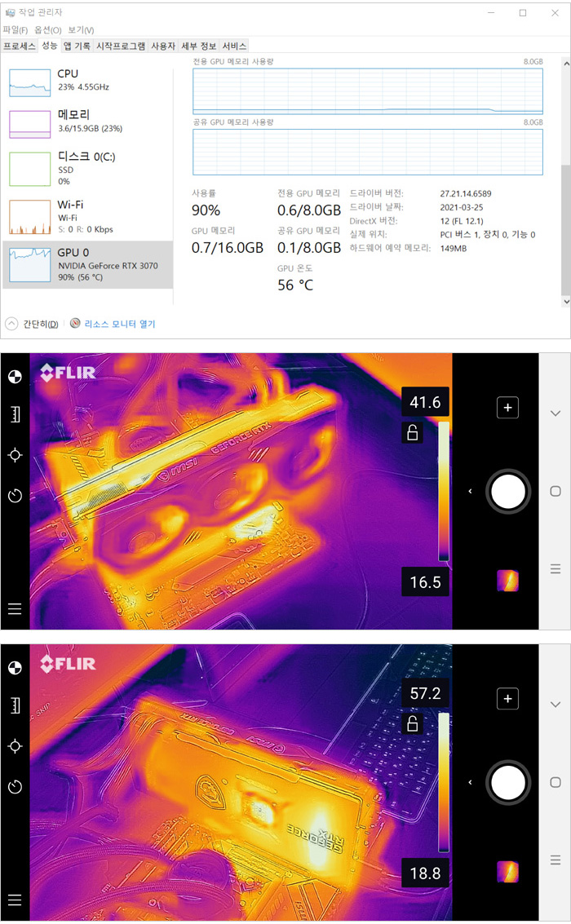Image resolution: width=571 pixels, height=924 pixels.
Task: Tap the plus button in 57.2 FLIR view
Action: click(508, 699)
